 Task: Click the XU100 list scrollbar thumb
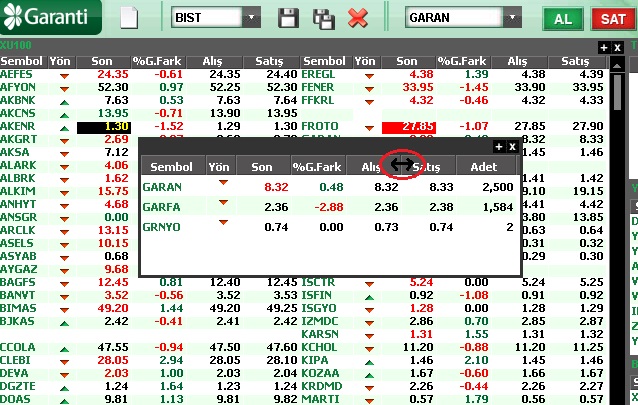pos(617,92)
